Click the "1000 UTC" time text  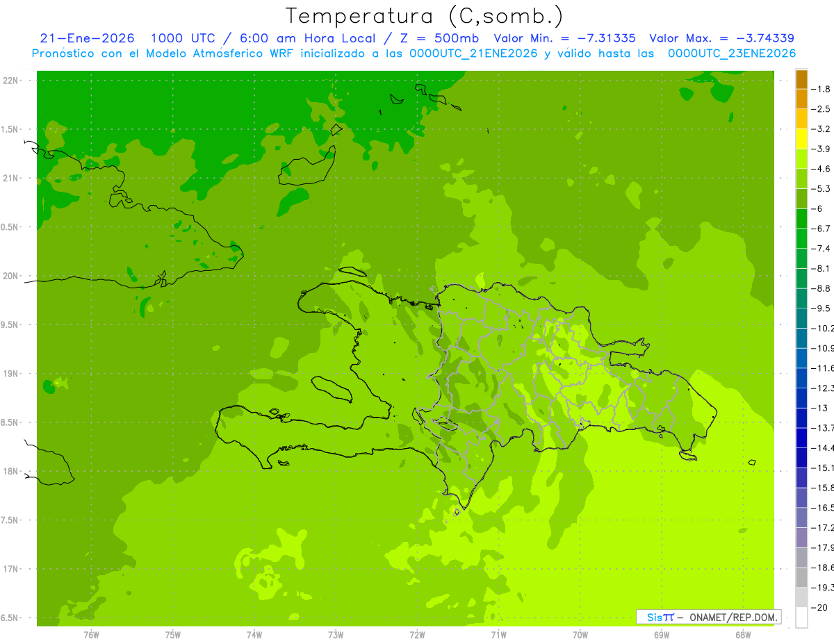coord(182,38)
